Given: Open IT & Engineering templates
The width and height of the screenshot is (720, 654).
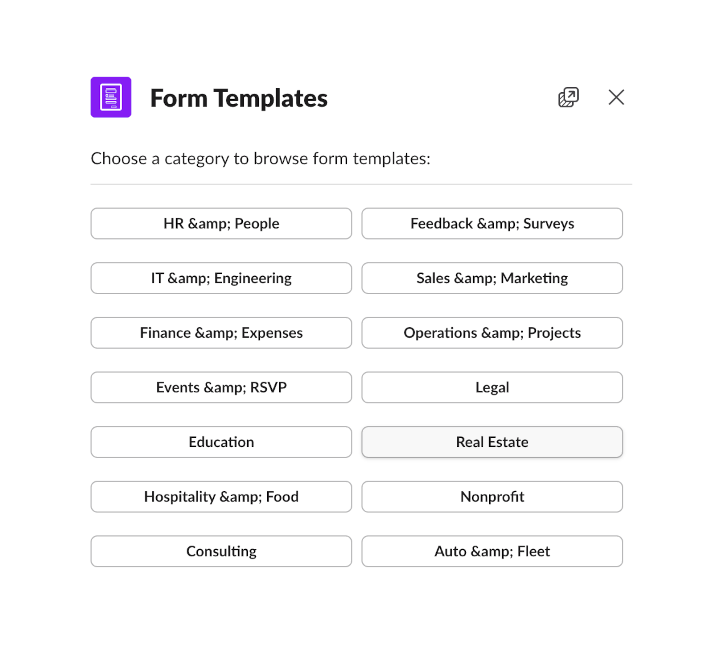Looking at the screenshot, I should 221,278.
